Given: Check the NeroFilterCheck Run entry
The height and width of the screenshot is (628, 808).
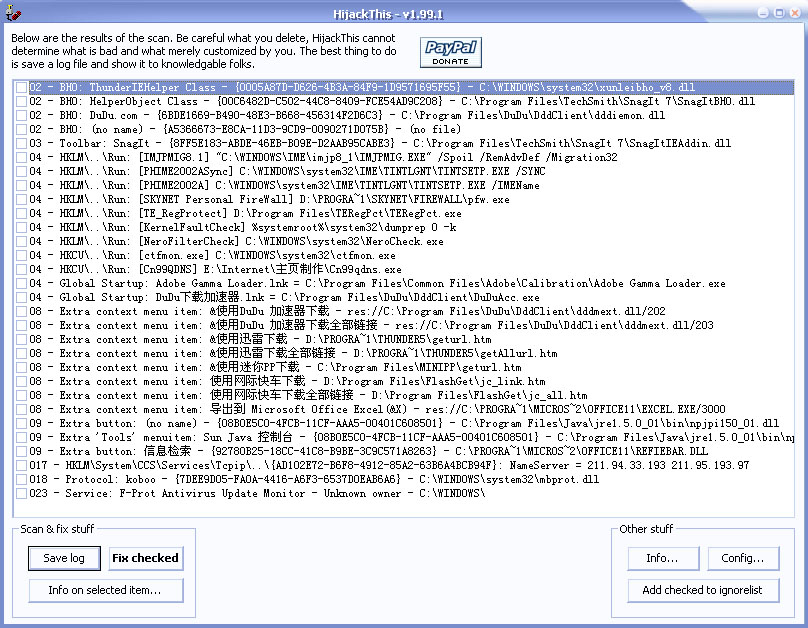Looking at the screenshot, I should [21, 242].
